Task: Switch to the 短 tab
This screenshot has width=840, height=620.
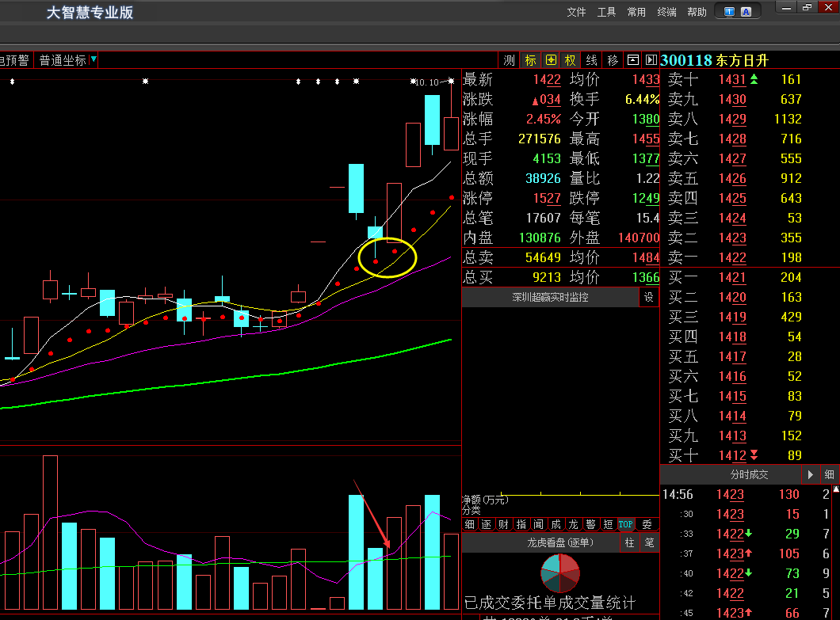Action: click(x=608, y=525)
